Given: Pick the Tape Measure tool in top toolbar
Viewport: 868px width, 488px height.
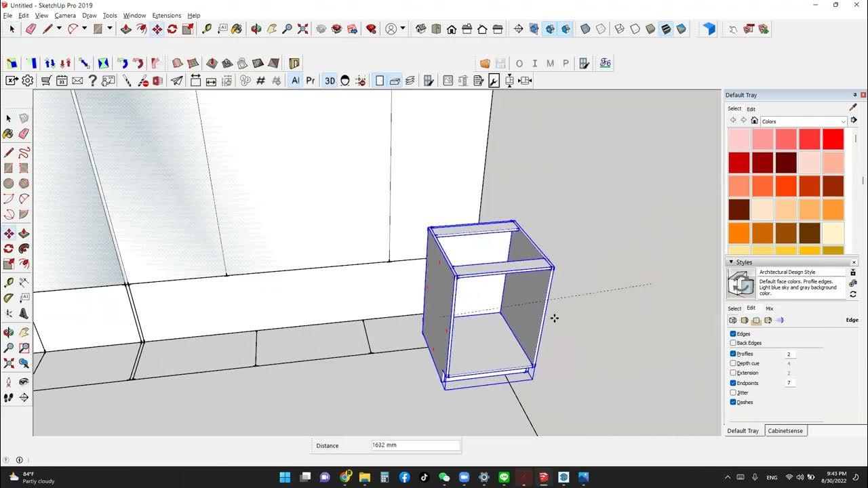Looking at the screenshot, I should [x=206, y=28].
